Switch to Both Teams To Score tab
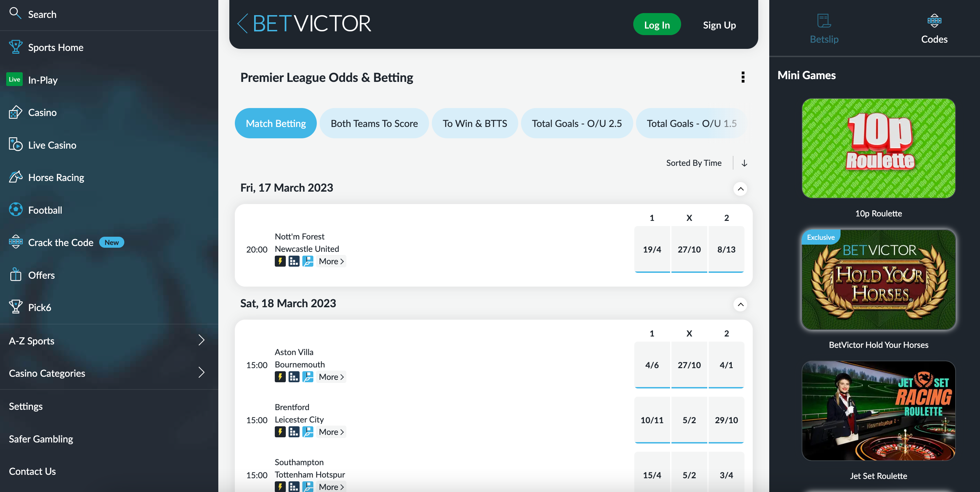The image size is (980, 492). pos(374,123)
